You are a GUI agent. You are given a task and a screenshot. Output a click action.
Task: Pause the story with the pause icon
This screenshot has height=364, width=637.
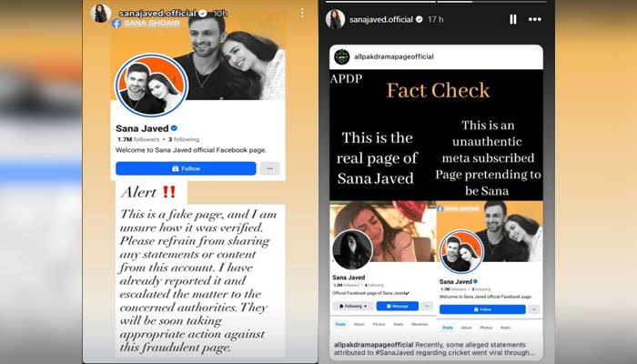pyautogui.click(x=513, y=19)
